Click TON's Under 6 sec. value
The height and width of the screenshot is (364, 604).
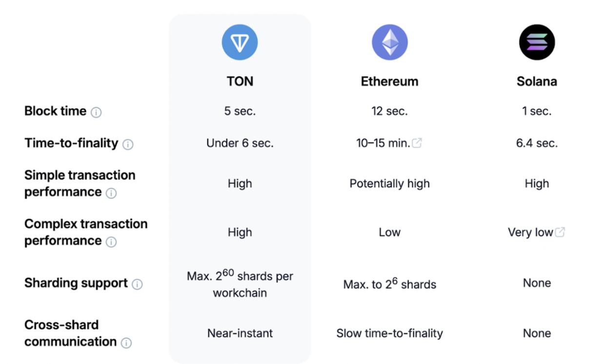(240, 143)
